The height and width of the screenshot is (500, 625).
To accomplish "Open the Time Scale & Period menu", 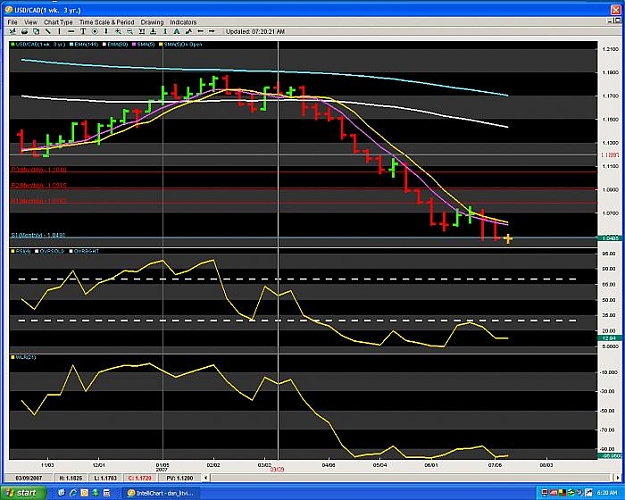I will 106,22.
